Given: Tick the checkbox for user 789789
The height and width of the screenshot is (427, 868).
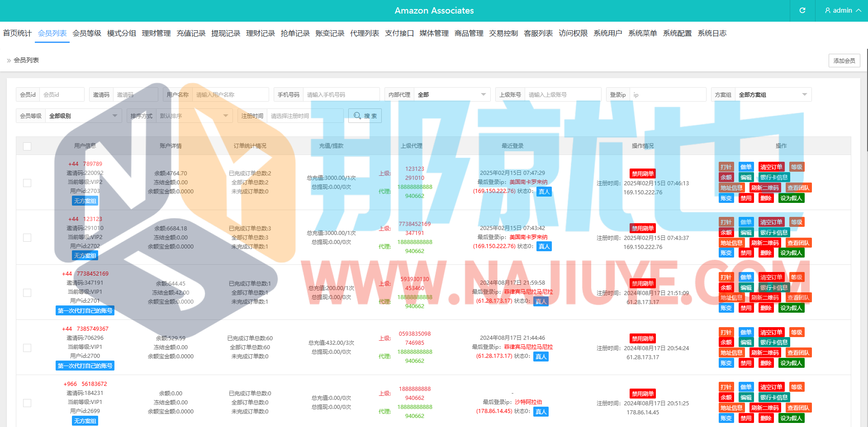Looking at the screenshot, I should (x=27, y=183).
